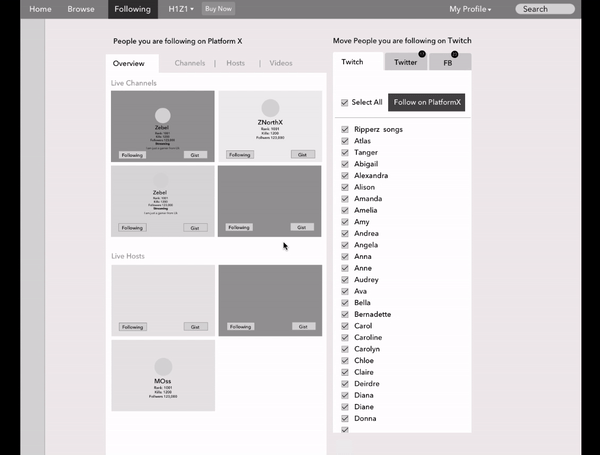Open the My Profile dropdown
The height and width of the screenshot is (455, 600).
470,9
